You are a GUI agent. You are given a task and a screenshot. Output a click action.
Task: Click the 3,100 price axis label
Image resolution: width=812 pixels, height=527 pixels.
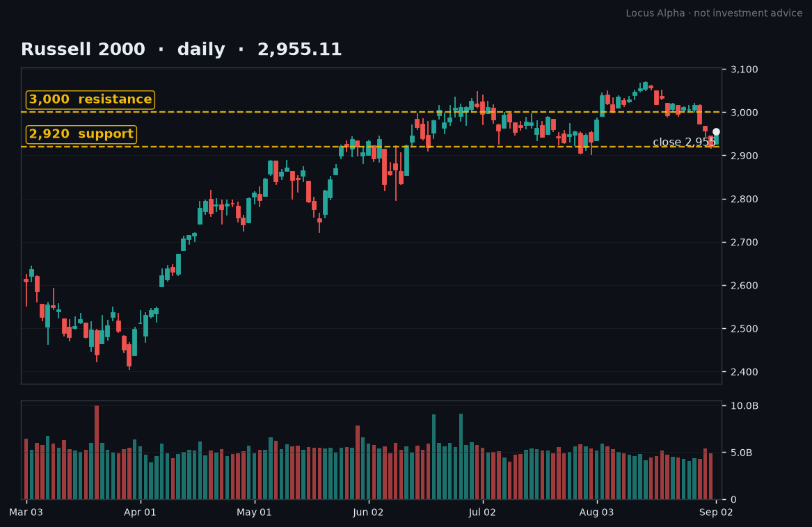[x=745, y=70]
